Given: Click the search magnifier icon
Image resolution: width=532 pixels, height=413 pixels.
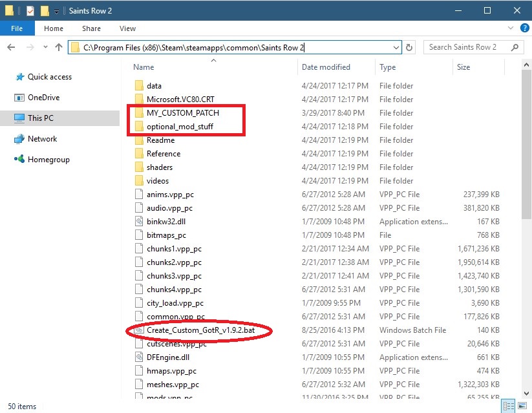Looking at the screenshot, I should [x=515, y=47].
